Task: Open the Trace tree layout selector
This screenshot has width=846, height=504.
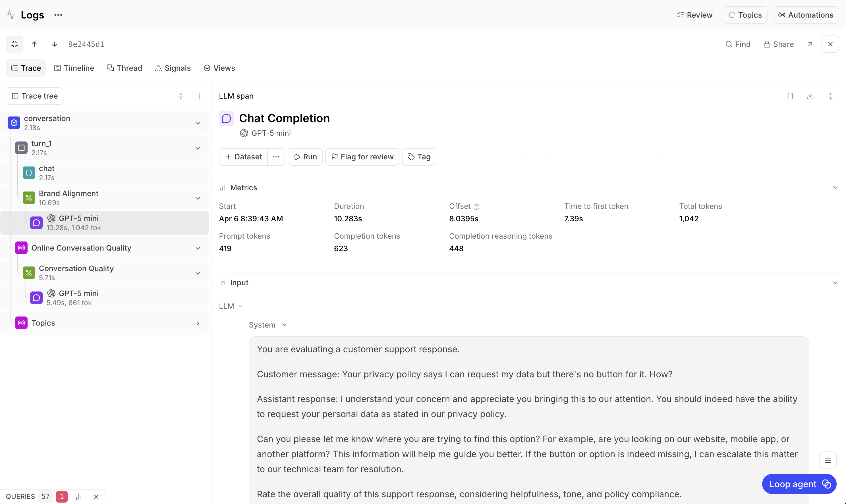Action: [35, 96]
